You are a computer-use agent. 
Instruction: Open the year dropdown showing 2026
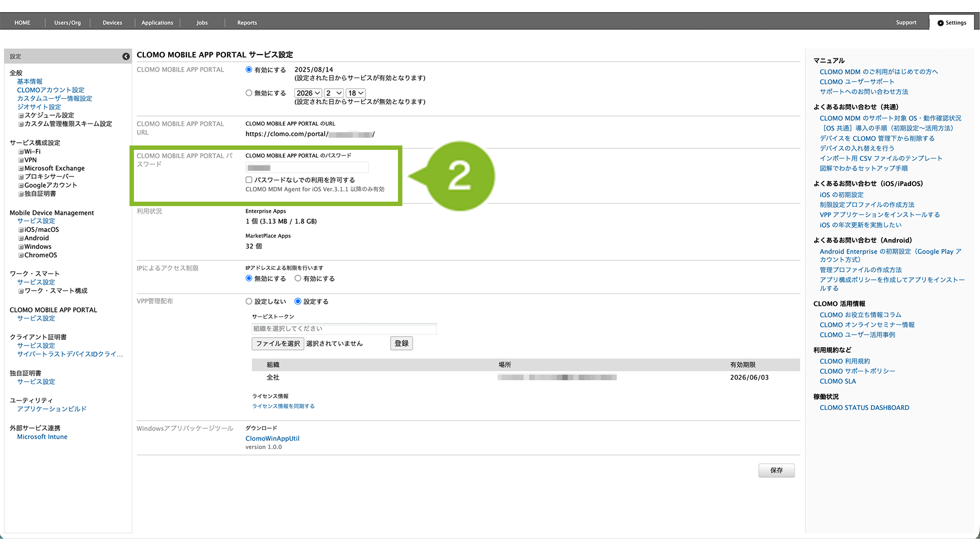tap(308, 94)
